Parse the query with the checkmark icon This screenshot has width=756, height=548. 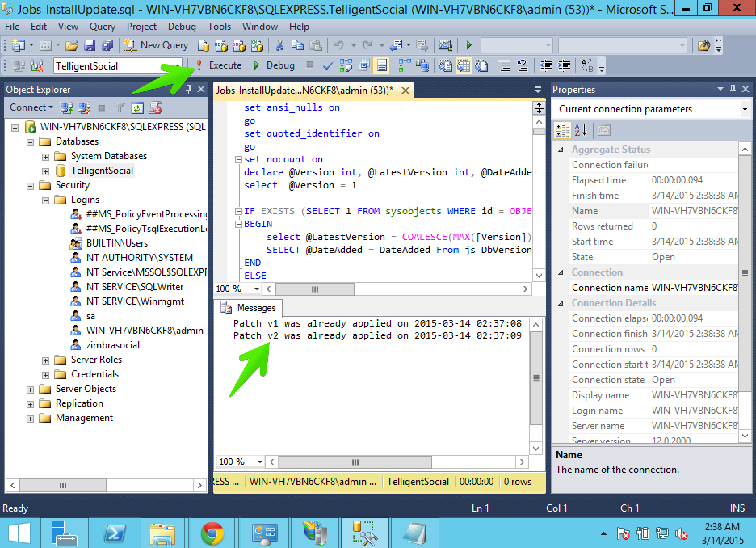pos(328,65)
